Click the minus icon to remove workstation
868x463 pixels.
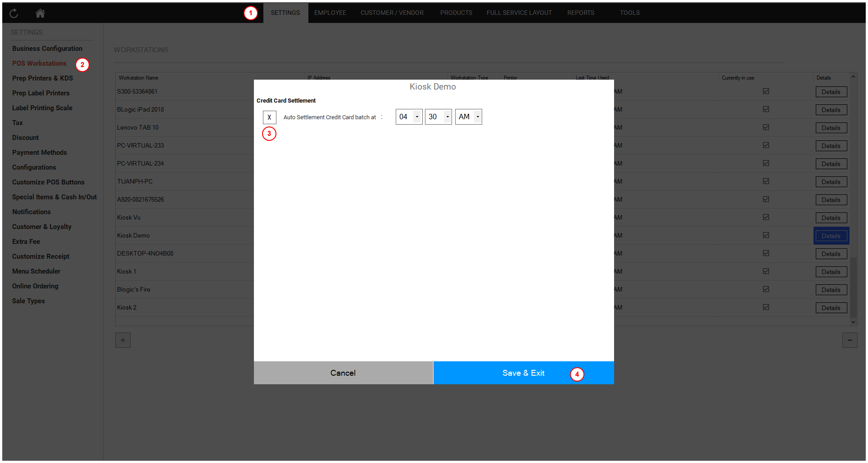pyautogui.click(x=850, y=340)
